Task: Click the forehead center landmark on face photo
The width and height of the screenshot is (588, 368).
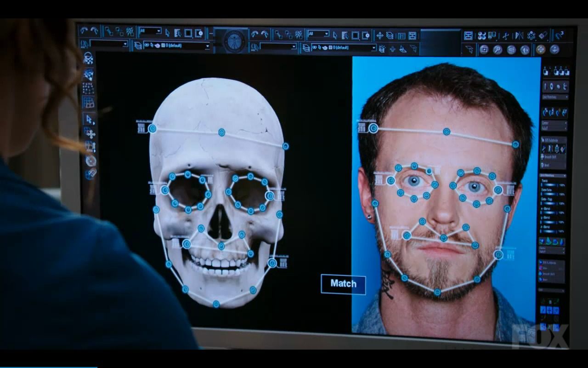Action: point(447,132)
